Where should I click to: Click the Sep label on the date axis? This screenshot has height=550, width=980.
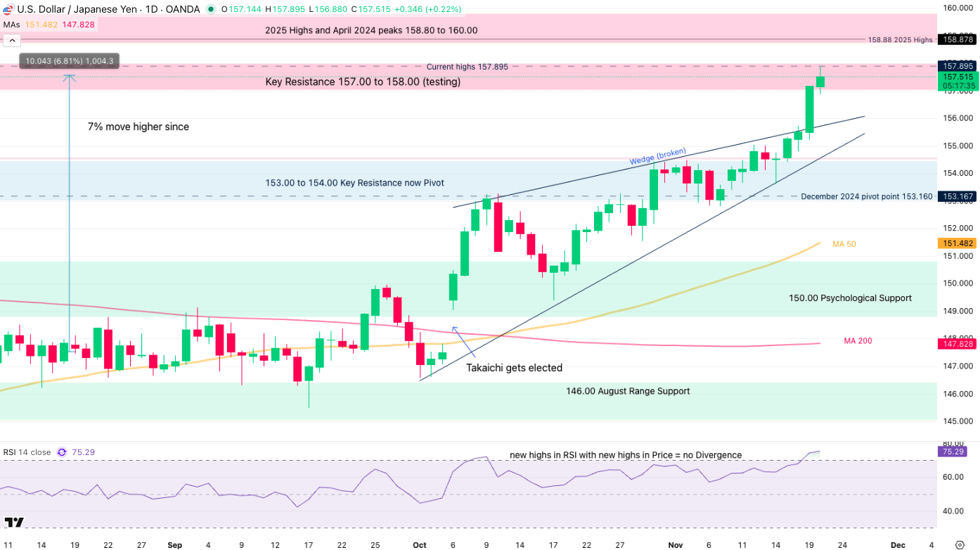point(174,545)
